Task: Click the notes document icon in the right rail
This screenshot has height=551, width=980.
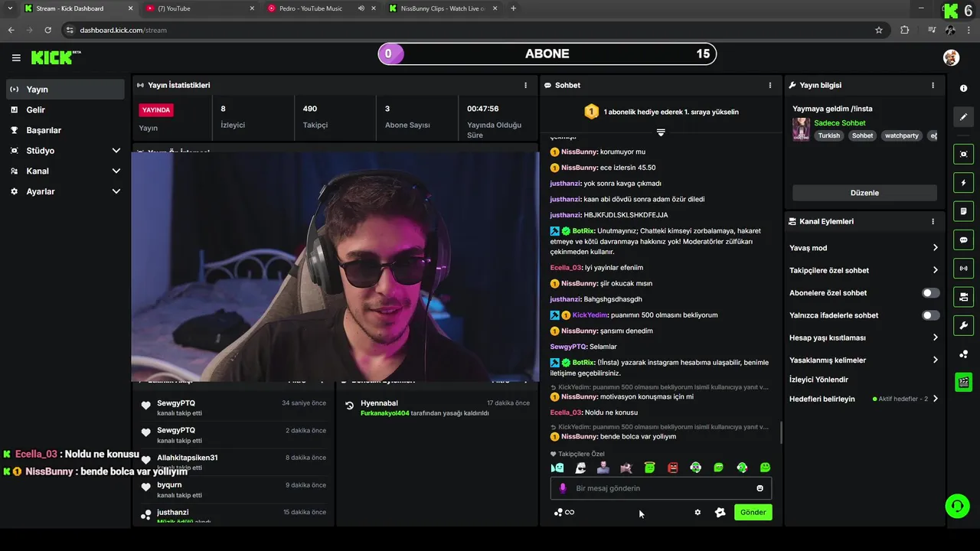Action: 963,211
